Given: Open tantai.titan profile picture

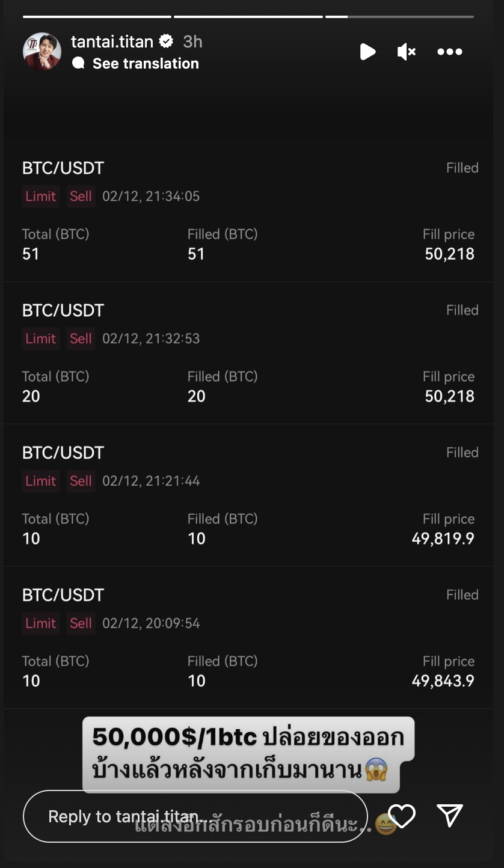Looking at the screenshot, I should click(x=42, y=52).
